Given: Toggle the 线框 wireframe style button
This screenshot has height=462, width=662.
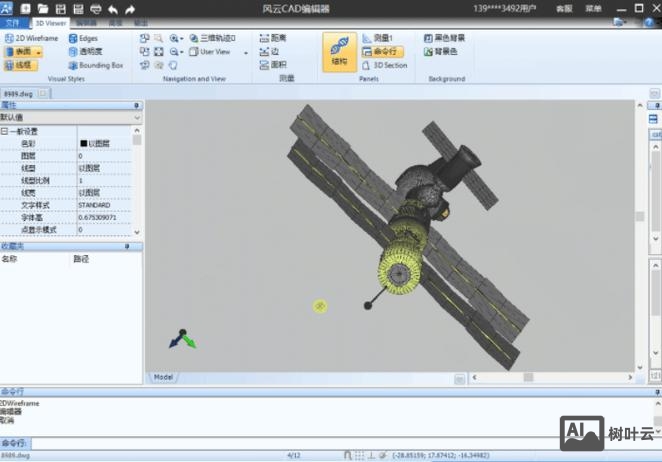Looking at the screenshot, I should (x=19, y=65).
